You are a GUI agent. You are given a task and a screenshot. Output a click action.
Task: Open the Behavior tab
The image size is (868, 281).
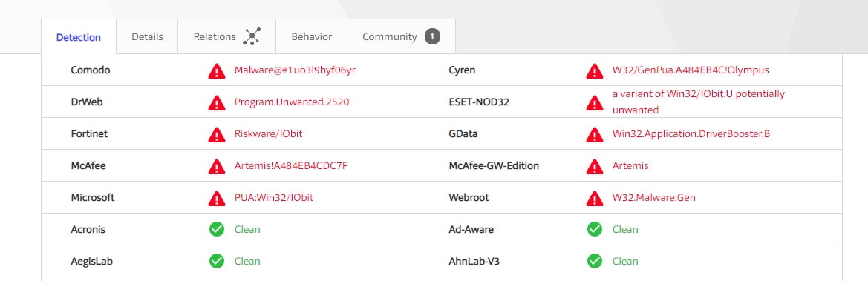pos(312,36)
